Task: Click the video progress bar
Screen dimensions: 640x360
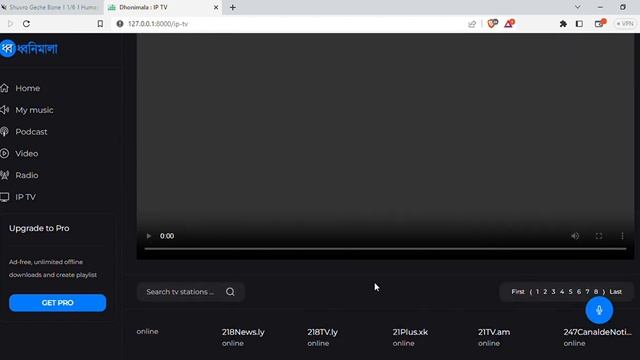Action: point(385,248)
